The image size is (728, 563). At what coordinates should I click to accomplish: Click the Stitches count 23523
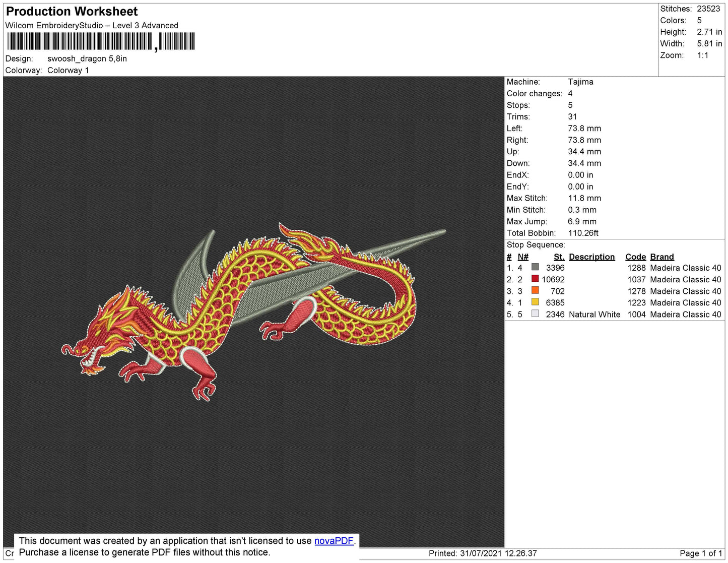708,9
